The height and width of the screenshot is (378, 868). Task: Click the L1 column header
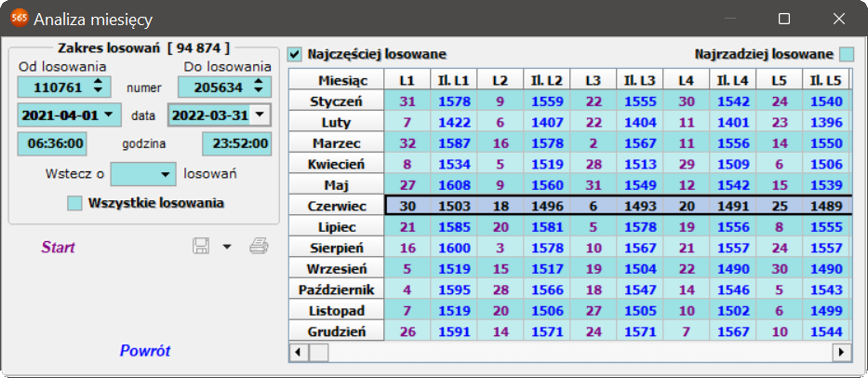coord(407,80)
